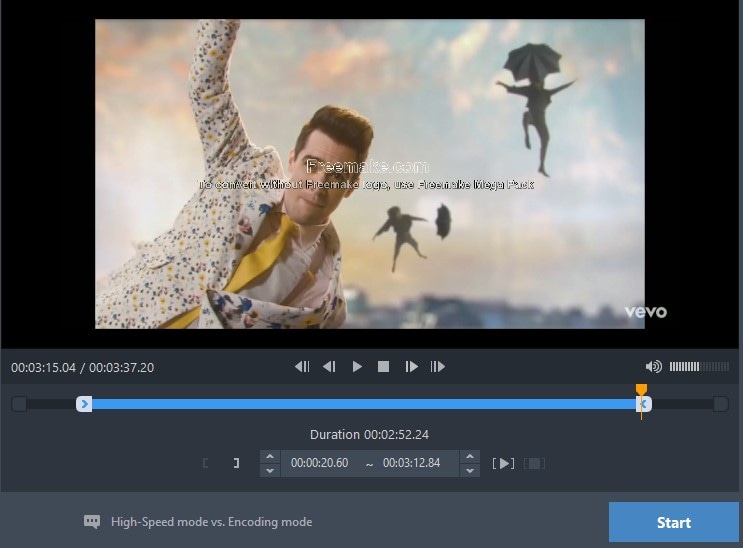Image resolution: width=743 pixels, height=548 pixels.
Task: Open High-Speed mode vs. Encoding mode link
Action: (x=211, y=522)
